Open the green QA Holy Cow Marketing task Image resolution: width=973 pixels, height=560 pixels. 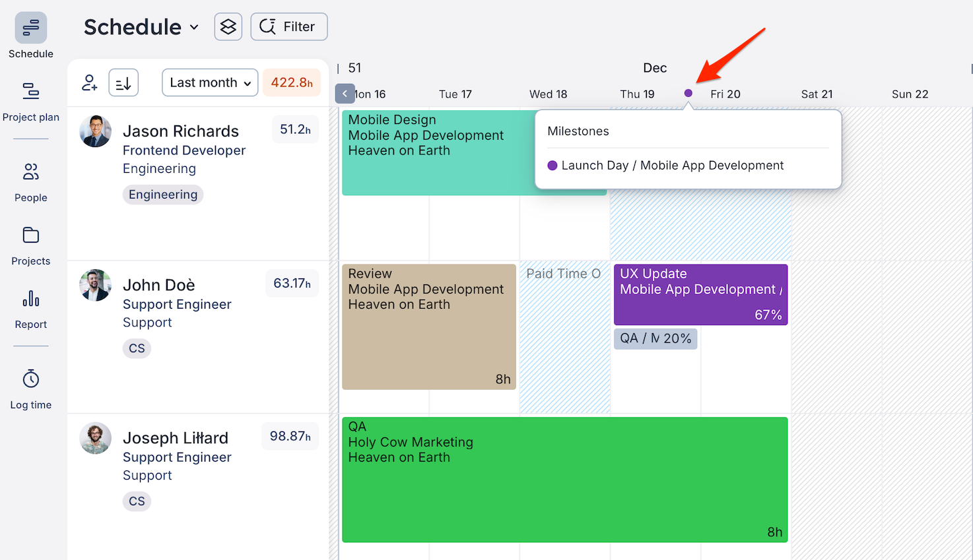564,480
